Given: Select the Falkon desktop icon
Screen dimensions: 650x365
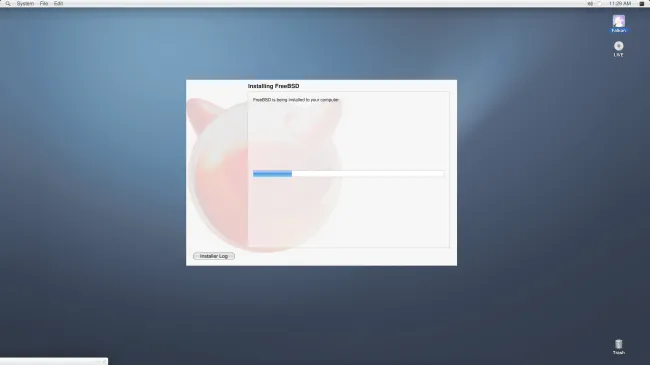Looking at the screenshot, I should [x=618, y=24].
